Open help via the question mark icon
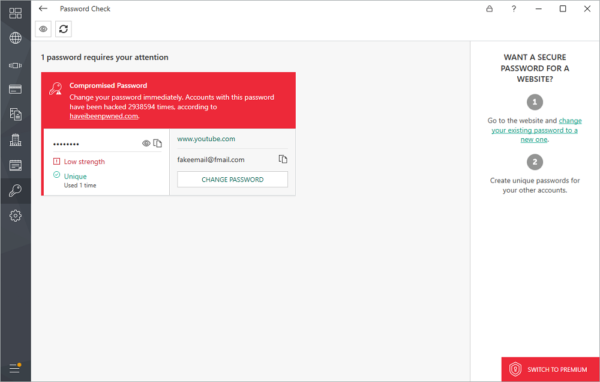Screen dimensions: 600x382 [x=514, y=8]
